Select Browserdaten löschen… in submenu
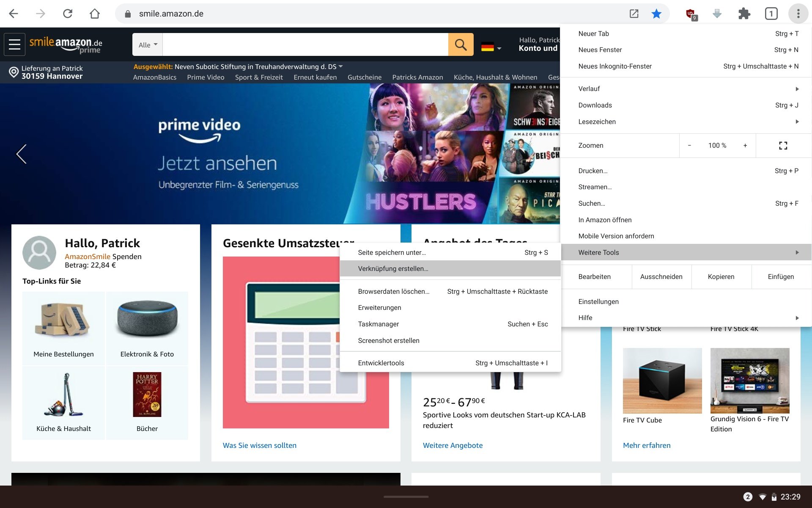Image resolution: width=812 pixels, height=508 pixels. [450, 292]
